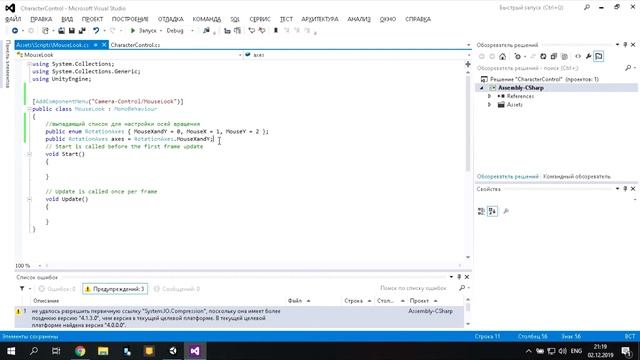This screenshot has width=640, height=360.
Task: Toggle alphabetical sort in Properties panel
Action: [x=493, y=211]
